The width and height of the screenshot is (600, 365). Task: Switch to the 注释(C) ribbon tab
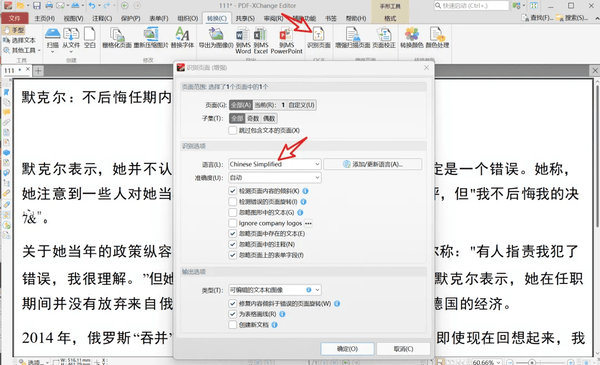tap(102, 18)
